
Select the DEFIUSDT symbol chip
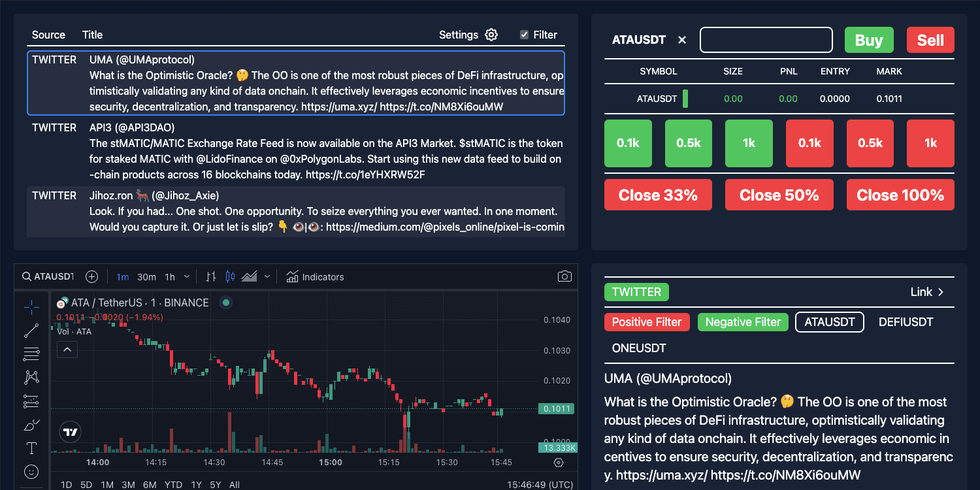tap(906, 322)
